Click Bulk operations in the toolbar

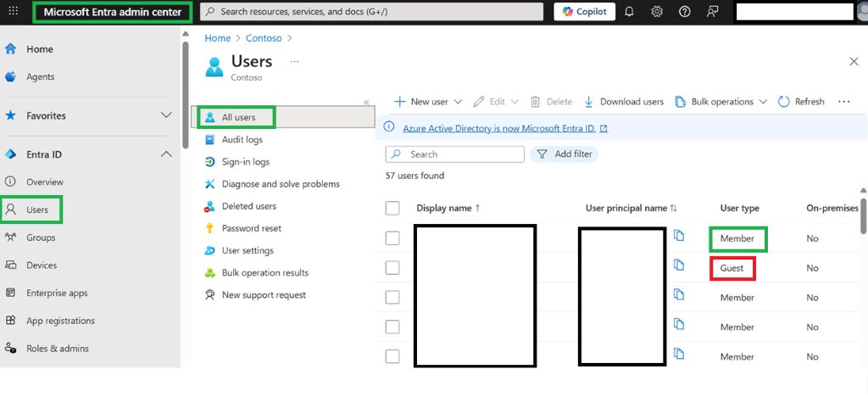click(x=715, y=102)
